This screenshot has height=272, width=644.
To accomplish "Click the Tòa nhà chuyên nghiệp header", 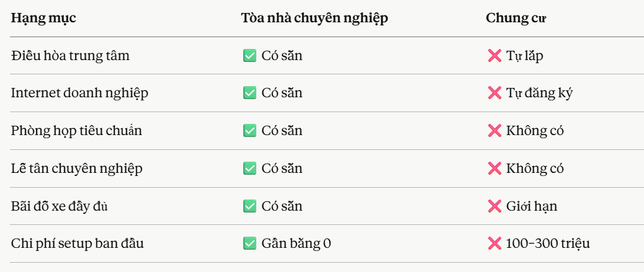I will [x=314, y=18].
